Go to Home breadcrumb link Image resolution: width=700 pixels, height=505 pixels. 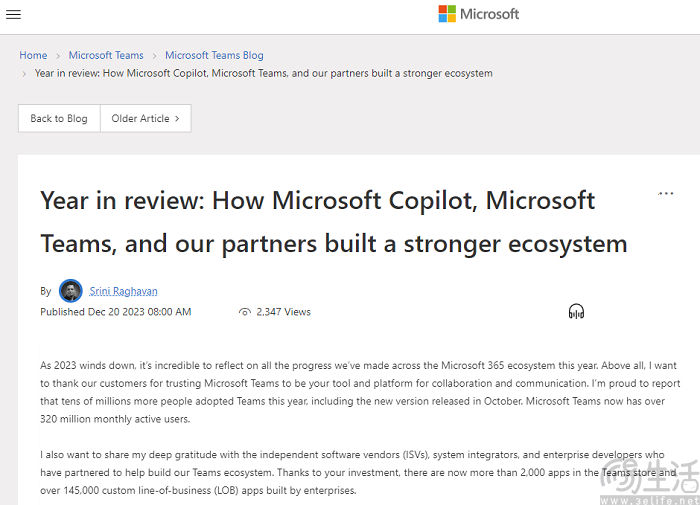click(x=33, y=55)
